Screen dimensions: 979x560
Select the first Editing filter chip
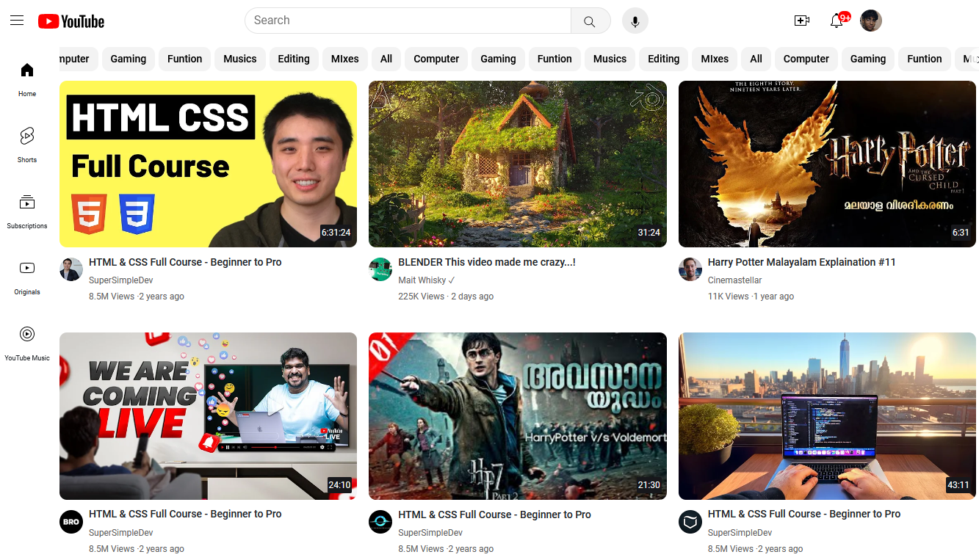[x=294, y=59]
